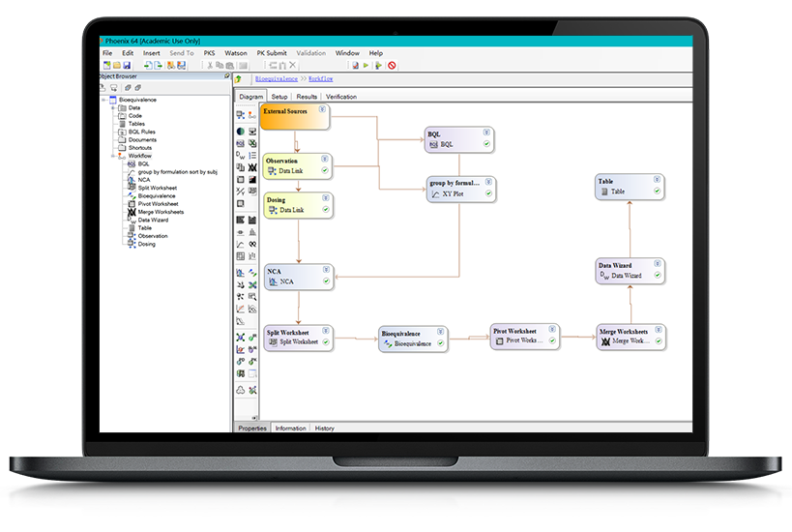The image size is (792, 532).
Task: Expand the Observation node chevron
Action: point(325,159)
